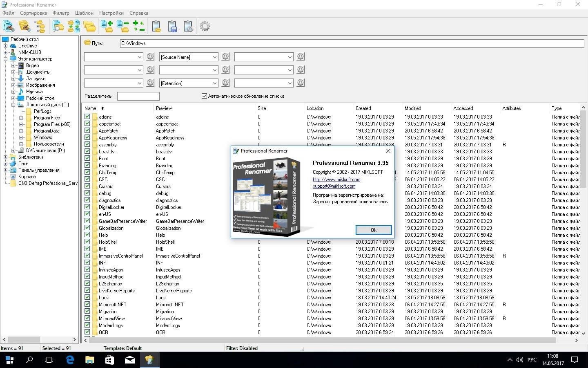Viewport: 588px width, 368px height.
Task: Open the Шаблон menu
Action: tap(84, 13)
